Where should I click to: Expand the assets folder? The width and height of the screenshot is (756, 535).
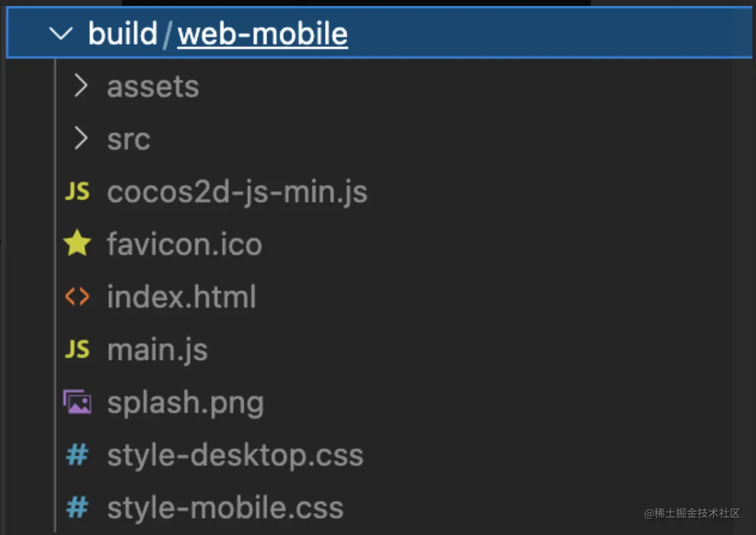153,86
